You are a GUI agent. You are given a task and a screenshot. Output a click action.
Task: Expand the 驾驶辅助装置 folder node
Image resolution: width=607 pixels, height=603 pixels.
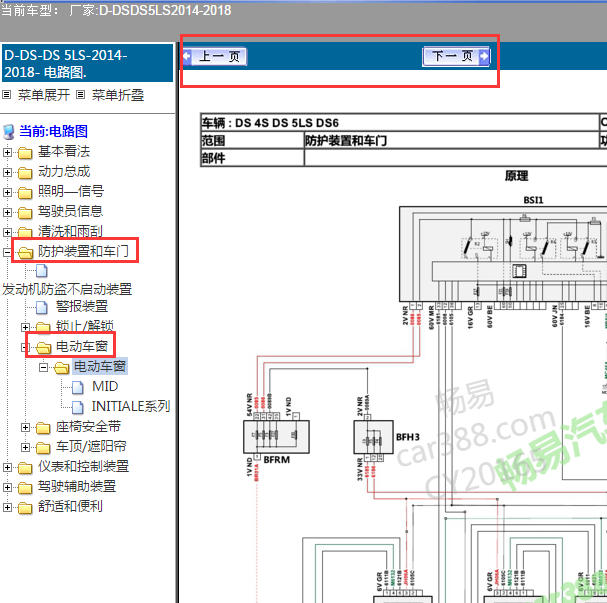click(x=7, y=487)
